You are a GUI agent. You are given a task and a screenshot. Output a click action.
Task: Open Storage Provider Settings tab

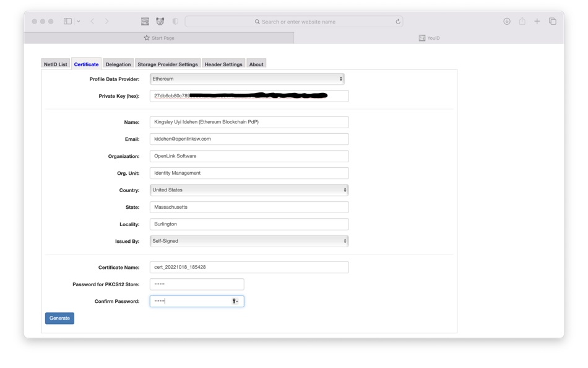(x=168, y=64)
